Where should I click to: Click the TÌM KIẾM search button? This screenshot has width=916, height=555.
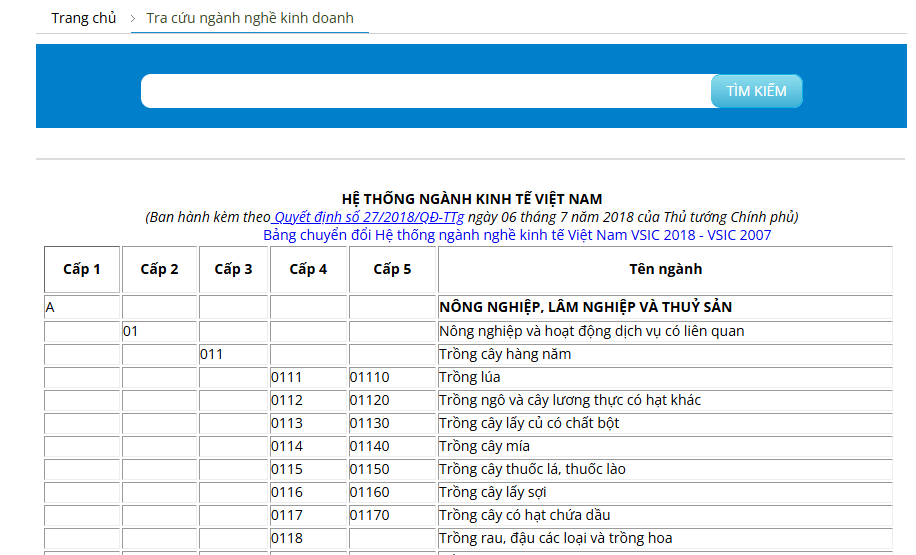(x=757, y=91)
